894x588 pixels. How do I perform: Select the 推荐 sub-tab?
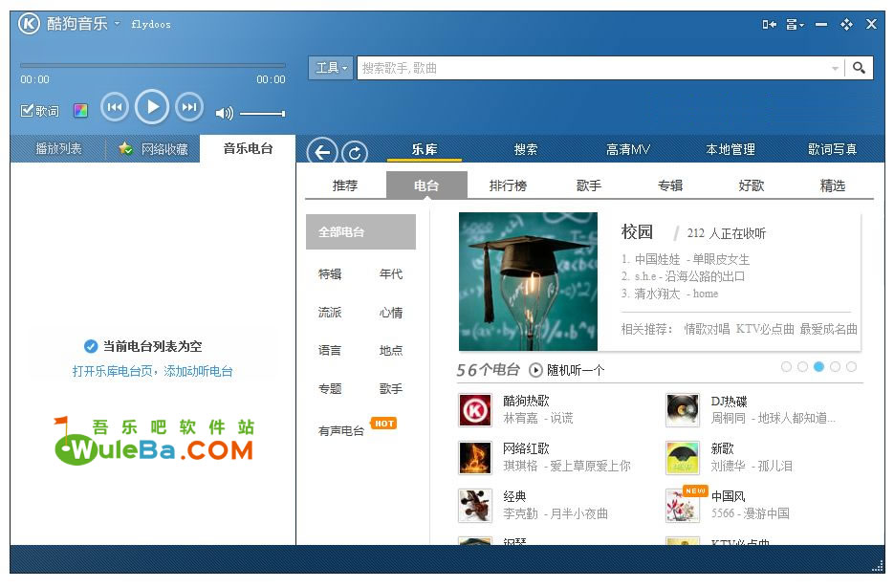[345, 185]
